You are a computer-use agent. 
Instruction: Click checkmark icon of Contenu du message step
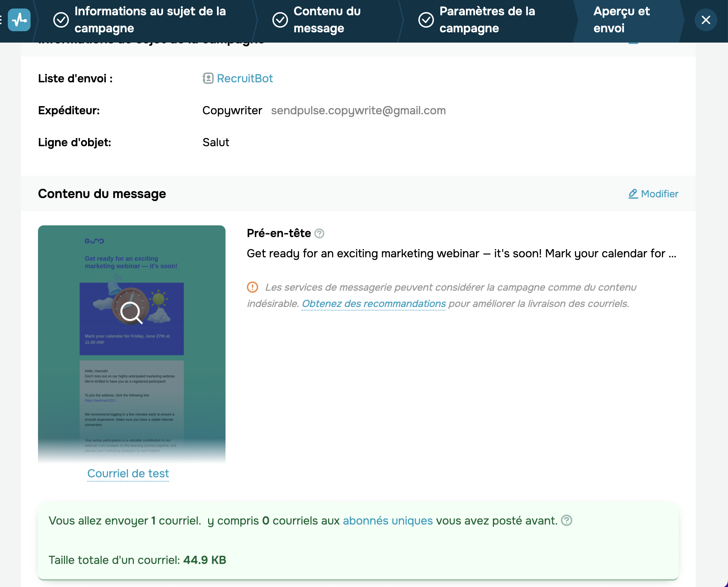[x=280, y=20]
